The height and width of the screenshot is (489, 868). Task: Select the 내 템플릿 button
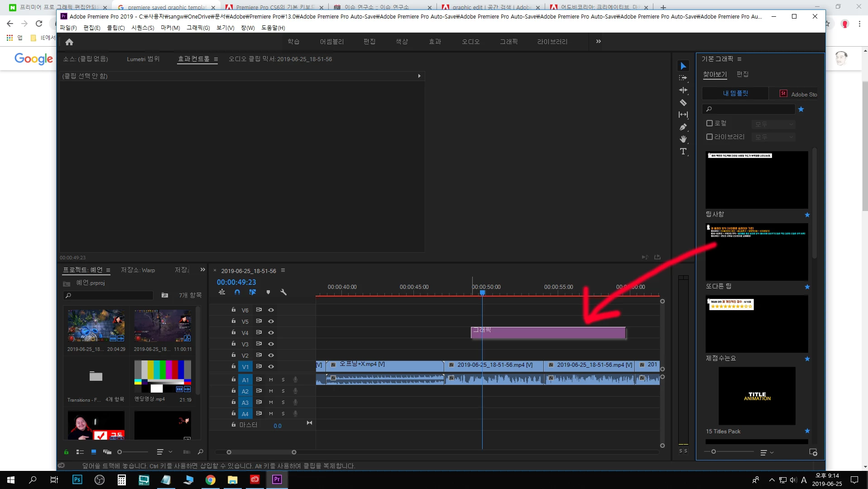coord(735,93)
